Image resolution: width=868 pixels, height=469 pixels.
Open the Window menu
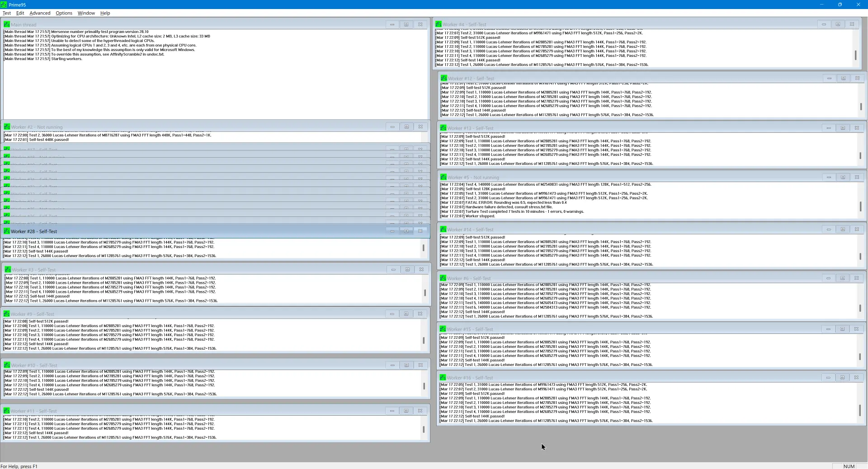click(86, 13)
